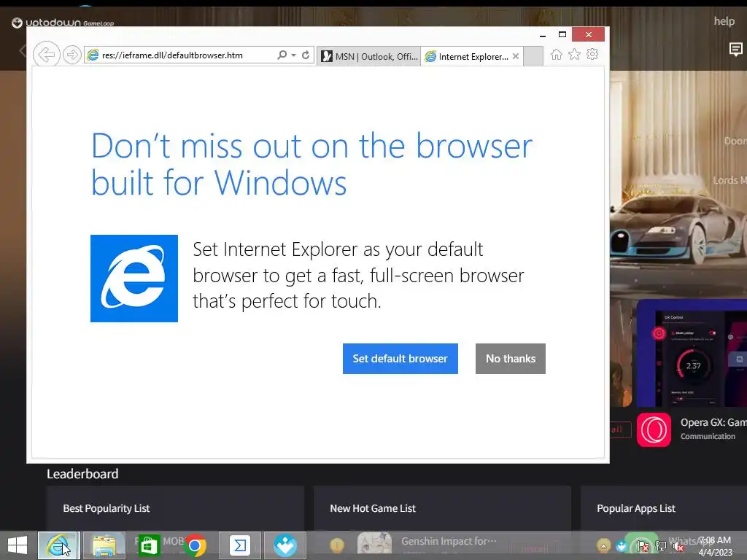Maximize the Internet Explorer window
This screenshot has width=747, height=560.
[562, 35]
